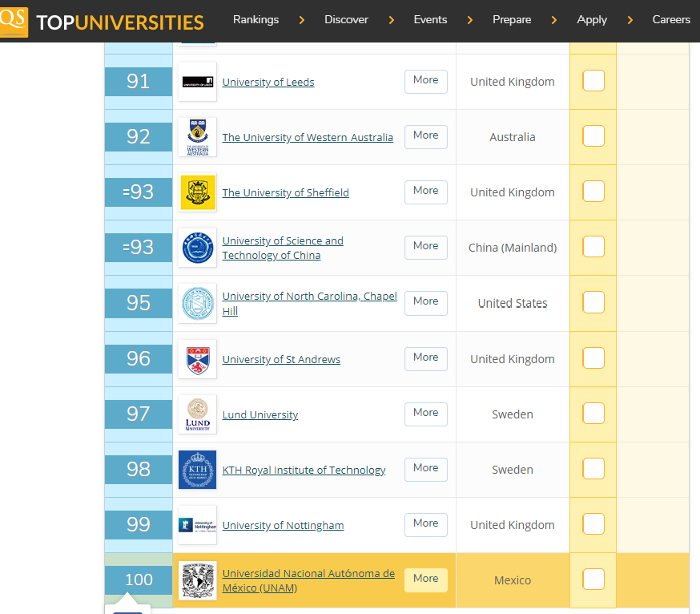Tick the compare checkbox for Western Australia
The width and height of the screenshot is (700, 614).
click(x=593, y=135)
